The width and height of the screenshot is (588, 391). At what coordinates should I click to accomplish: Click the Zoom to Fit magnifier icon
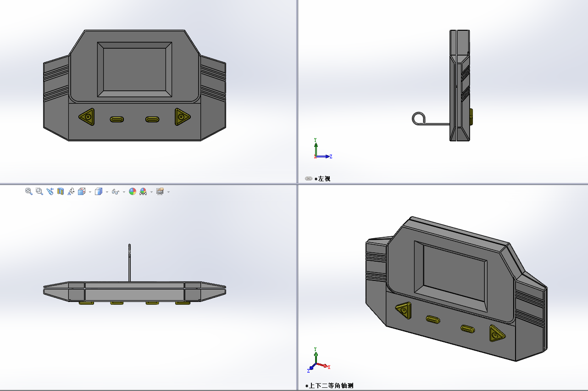pyautogui.click(x=29, y=191)
